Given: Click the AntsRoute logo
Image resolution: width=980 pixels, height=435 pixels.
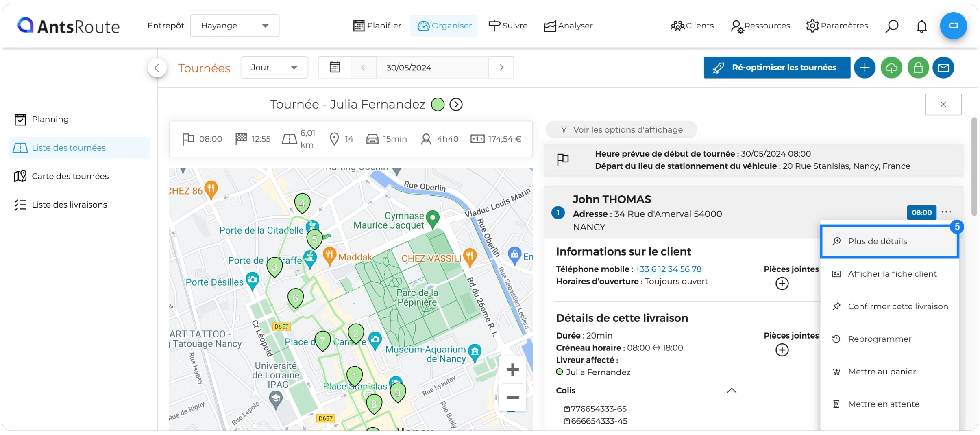Looking at the screenshot, I should tap(68, 26).
